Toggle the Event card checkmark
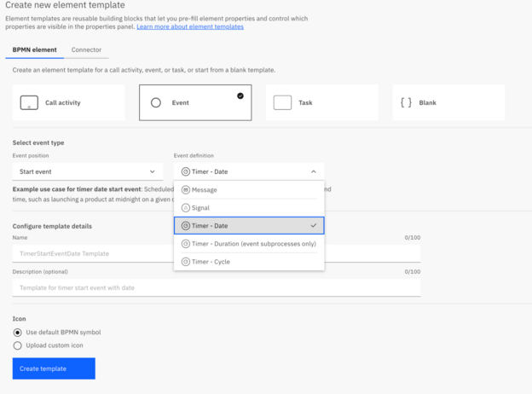532x394 pixels. [x=240, y=96]
